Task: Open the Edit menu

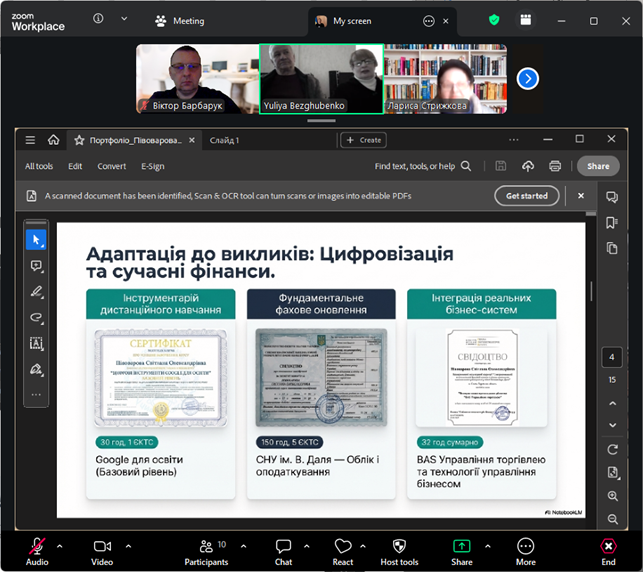Action: (x=75, y=166)
